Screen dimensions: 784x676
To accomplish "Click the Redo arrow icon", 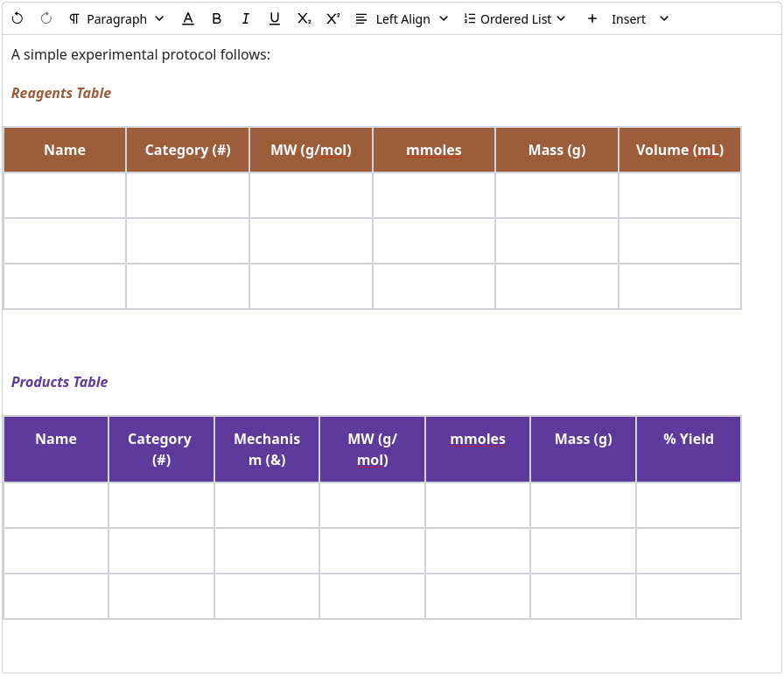I will 46,18.
